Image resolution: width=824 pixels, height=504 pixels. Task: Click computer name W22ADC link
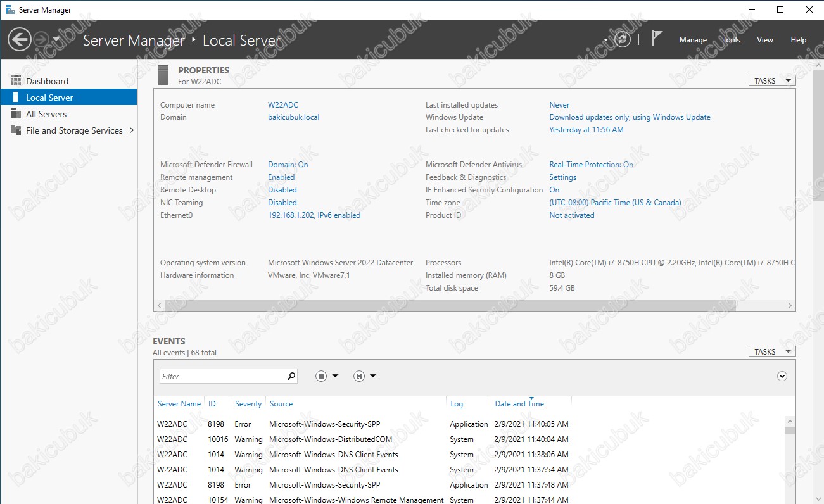(282, 105)
